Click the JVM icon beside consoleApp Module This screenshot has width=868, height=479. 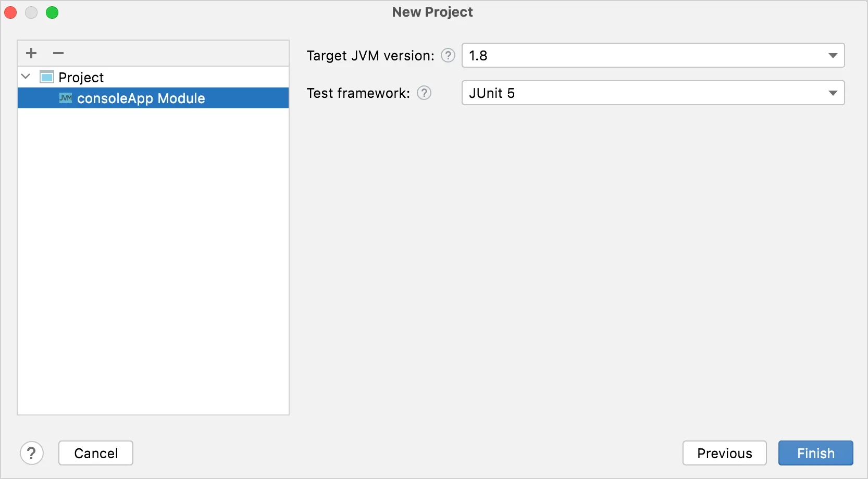pos(66,98)
